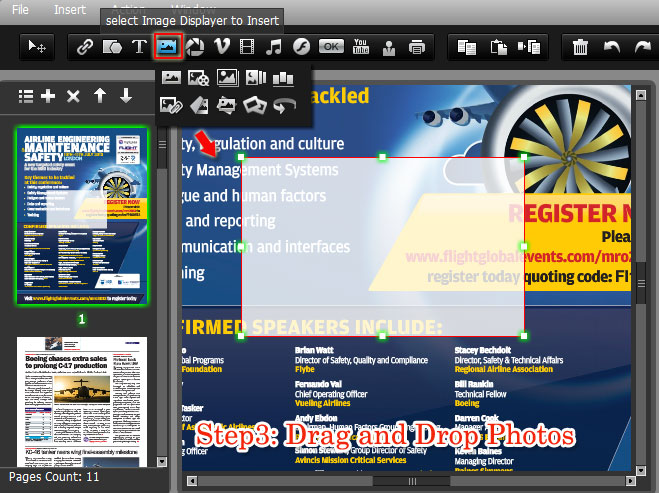This screenshot has width=659, height=493.
Task: Insert a Vimeo video
Action: pyautogui.click(x=221, y=46)
